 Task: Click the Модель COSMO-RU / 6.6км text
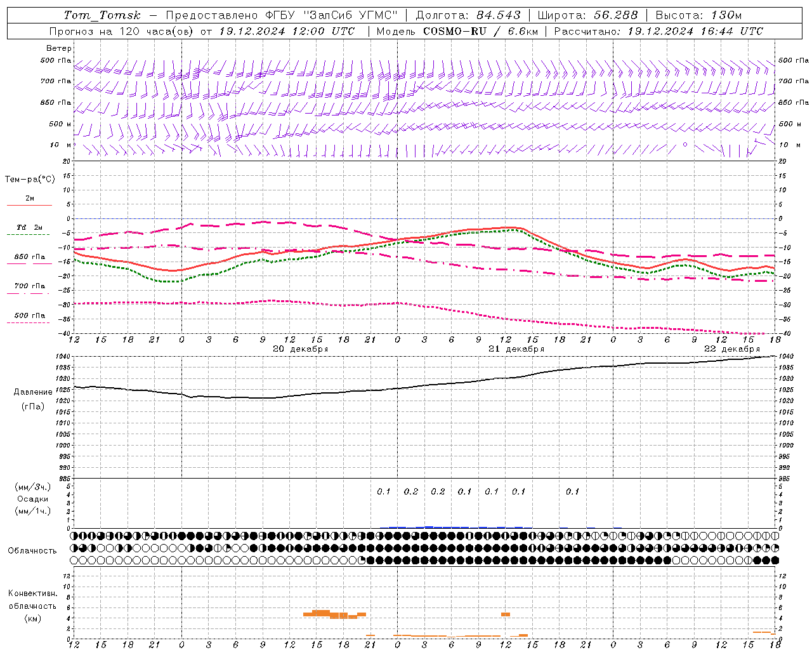[457, 31]
